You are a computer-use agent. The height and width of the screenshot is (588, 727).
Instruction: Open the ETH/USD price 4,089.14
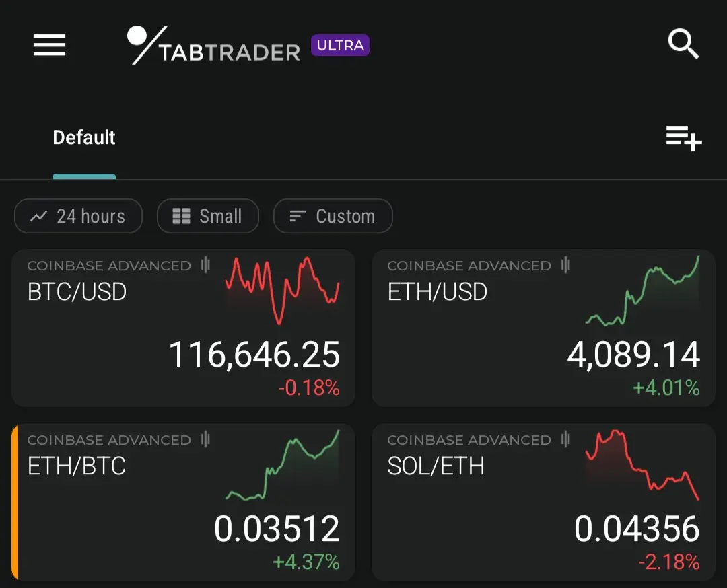pos(633,355)
